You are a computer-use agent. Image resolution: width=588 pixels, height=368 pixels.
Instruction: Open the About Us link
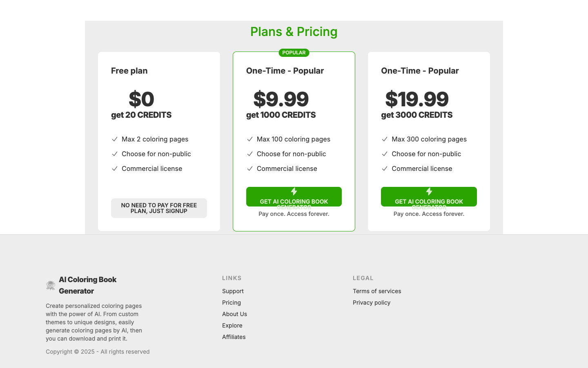pos(234,314)
